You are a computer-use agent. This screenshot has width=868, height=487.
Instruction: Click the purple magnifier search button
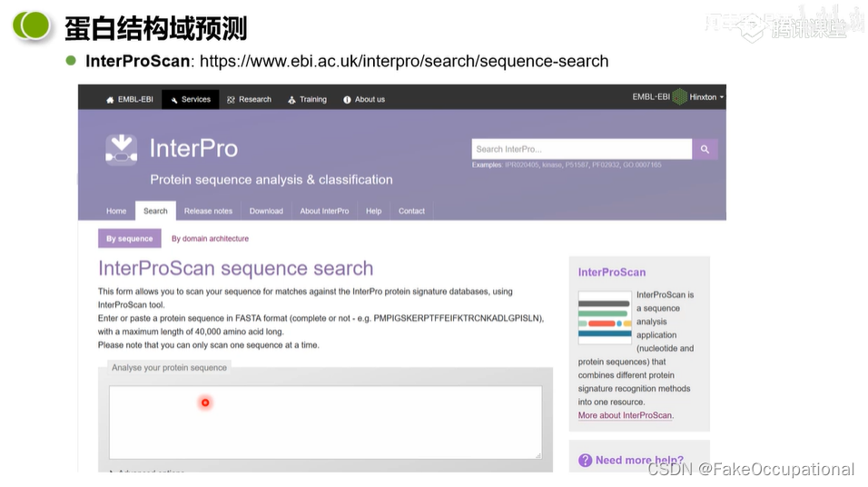[705, 149]
